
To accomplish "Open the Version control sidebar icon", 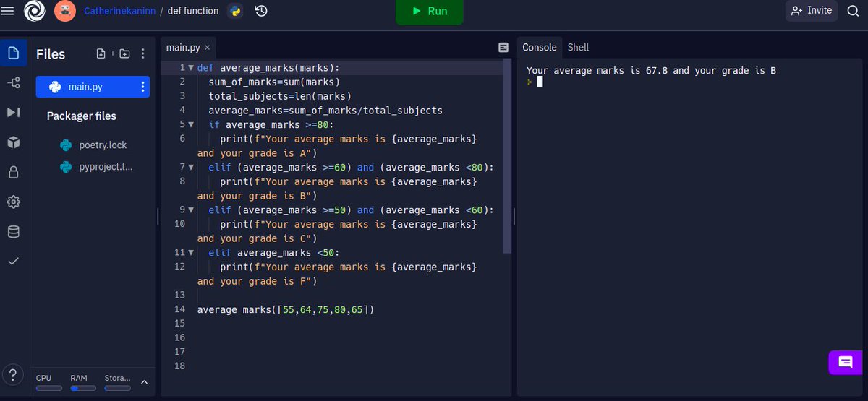I will click(12, 83).
